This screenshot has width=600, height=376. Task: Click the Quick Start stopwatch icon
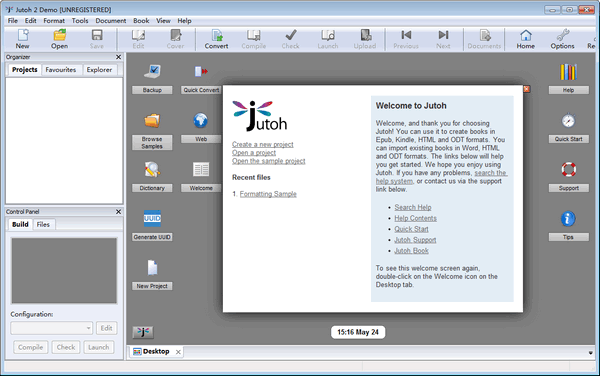pos(568,120)
